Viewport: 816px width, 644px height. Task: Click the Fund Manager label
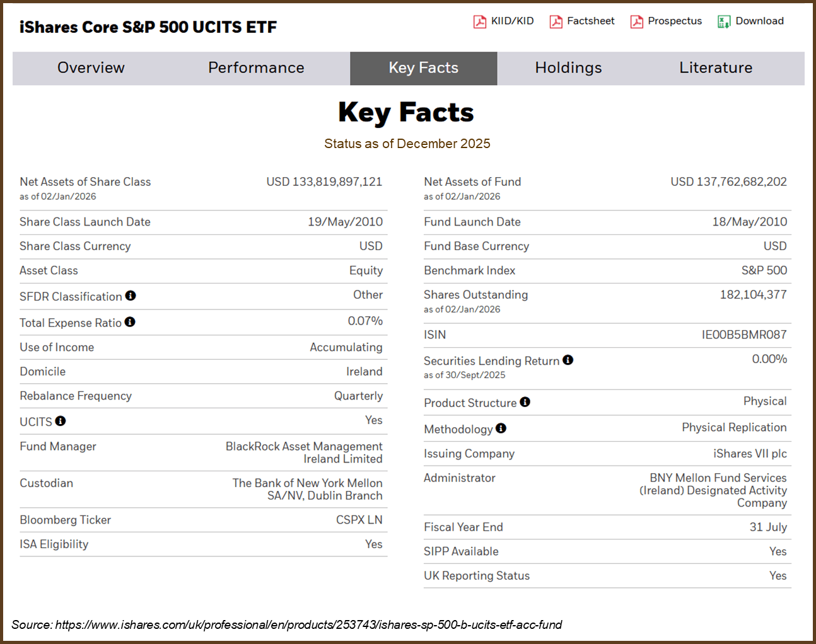pos(58,446)
